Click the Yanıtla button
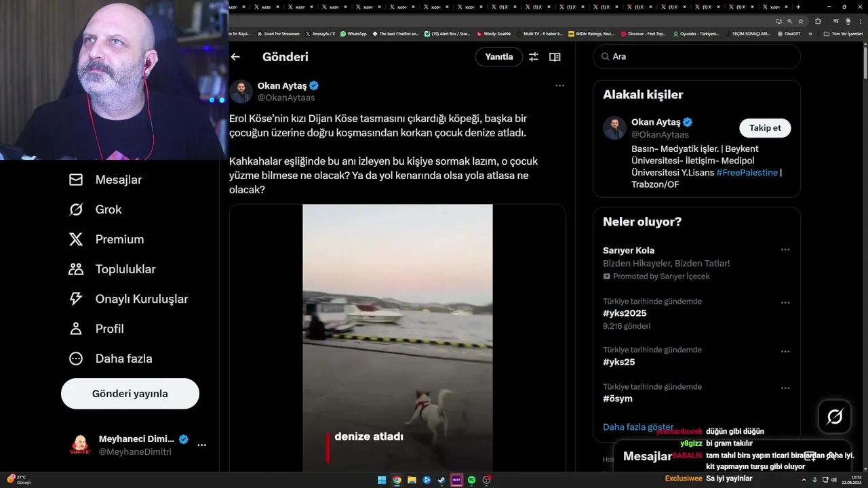The image size is (868, 488). (499, 57)
